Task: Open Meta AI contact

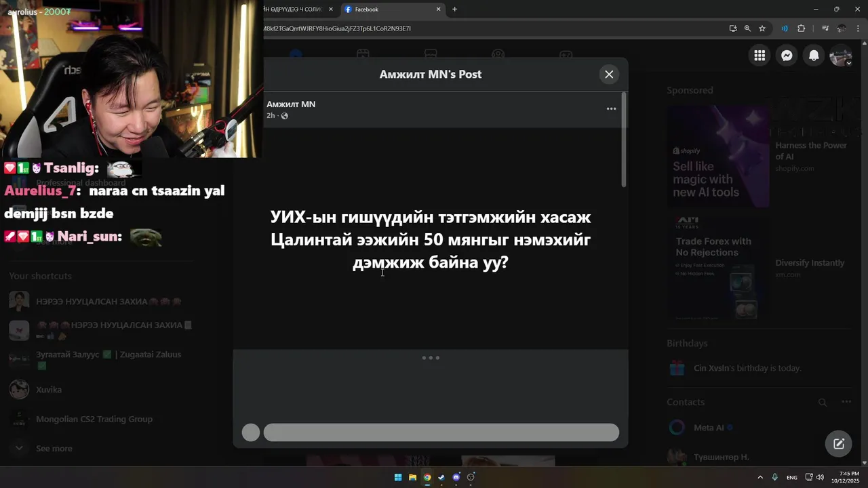Action: pos(709,428)
